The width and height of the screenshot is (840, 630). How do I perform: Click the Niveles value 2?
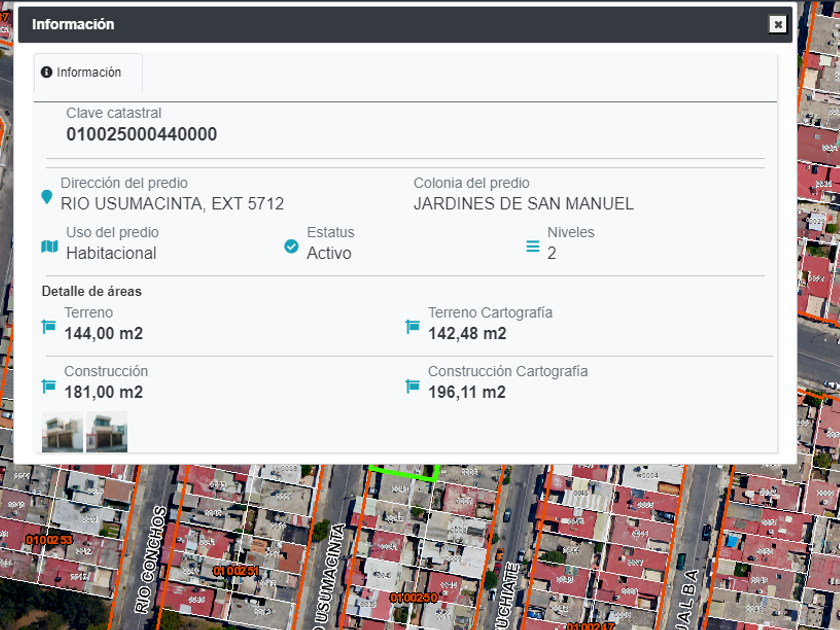pos(552,253)
